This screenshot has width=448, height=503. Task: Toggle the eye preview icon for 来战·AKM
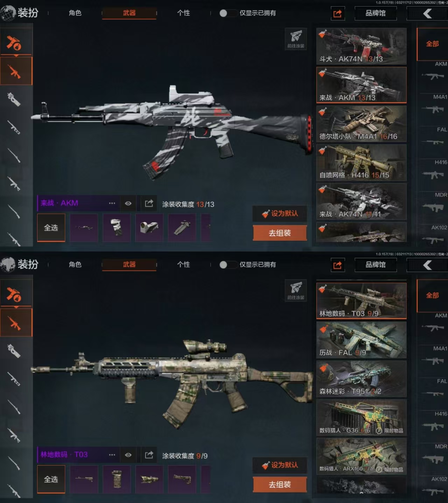point(128,203)
